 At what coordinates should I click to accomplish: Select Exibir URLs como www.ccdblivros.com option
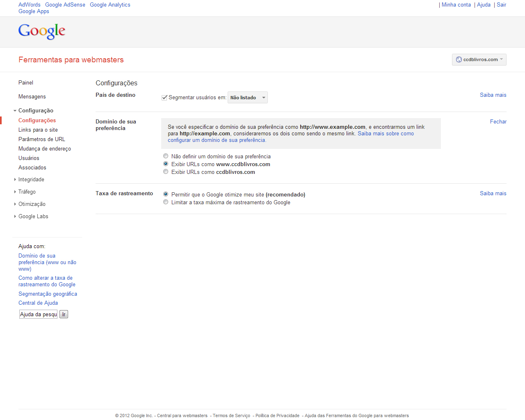[x=166, y=164]
